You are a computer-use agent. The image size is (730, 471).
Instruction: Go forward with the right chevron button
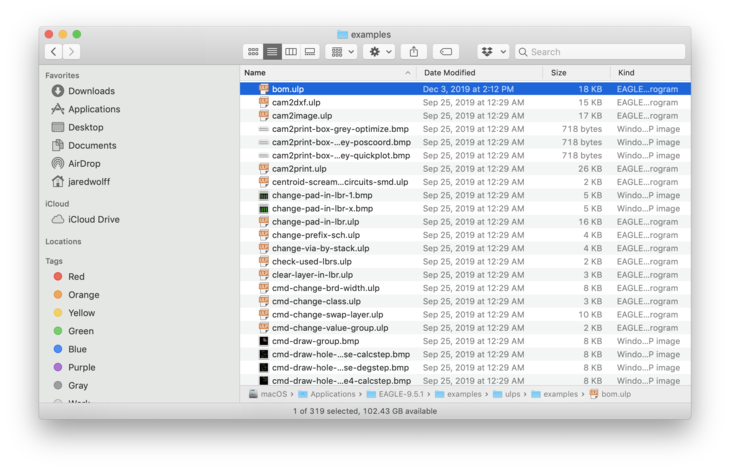[x=71, y=52]
